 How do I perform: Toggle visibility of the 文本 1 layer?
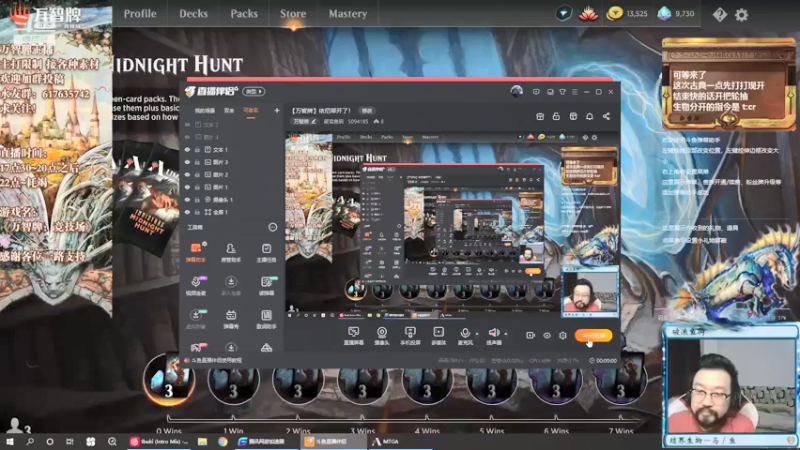187,149
